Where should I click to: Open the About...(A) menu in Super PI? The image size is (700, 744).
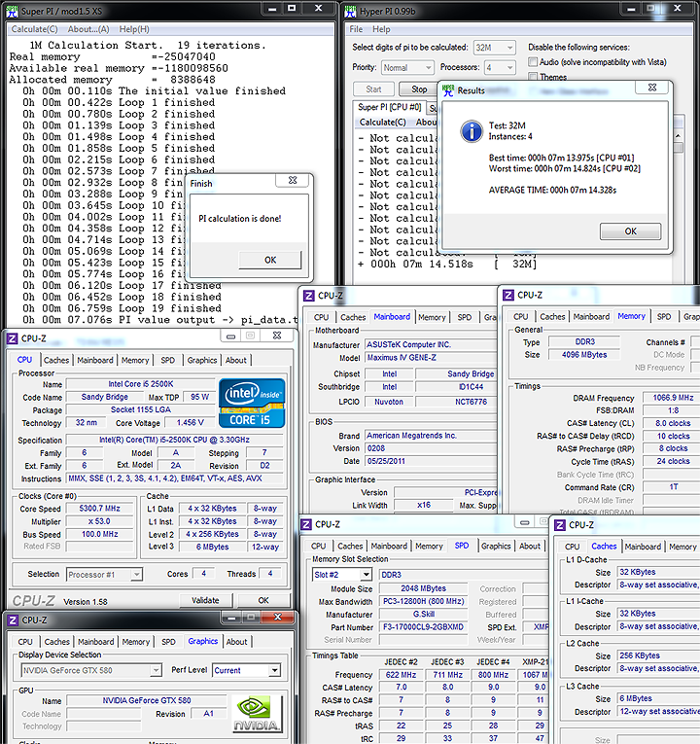88,29
